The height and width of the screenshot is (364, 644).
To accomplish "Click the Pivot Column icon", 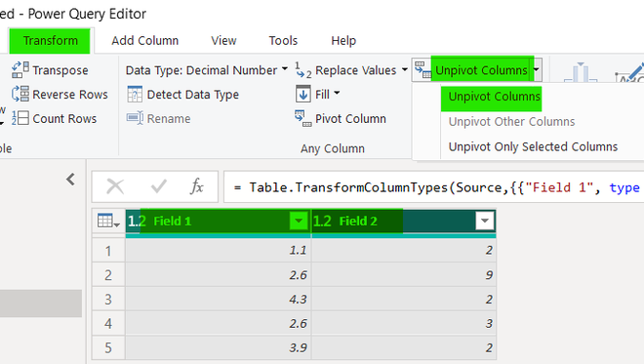I will tap(303, 118).
